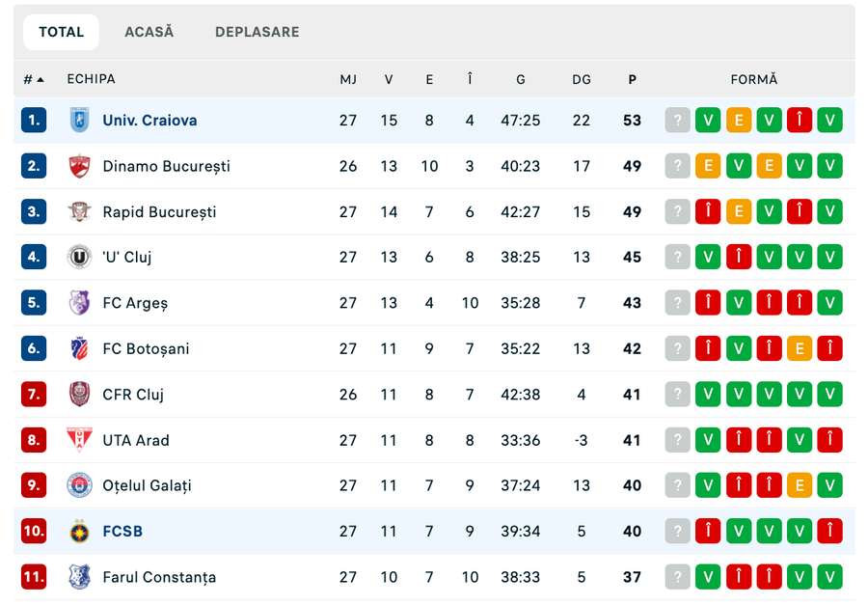Click Univ. Craiova's orange E draw badge
868x605 pixels.
coord(739,121)
